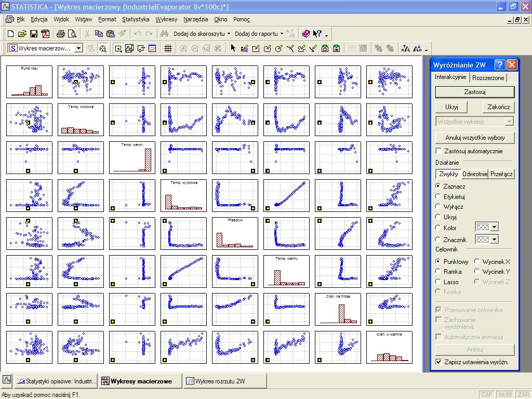Viewport: 532px width, 399px height.
Task: Click the 'Punkt rosy' histogram cell
Action: click(x=29, y=82)
